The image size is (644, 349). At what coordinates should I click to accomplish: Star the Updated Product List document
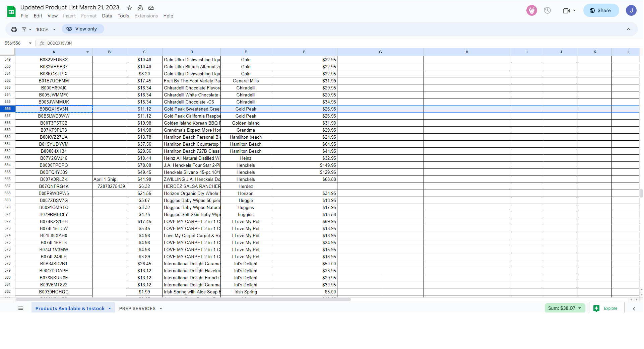130,8
